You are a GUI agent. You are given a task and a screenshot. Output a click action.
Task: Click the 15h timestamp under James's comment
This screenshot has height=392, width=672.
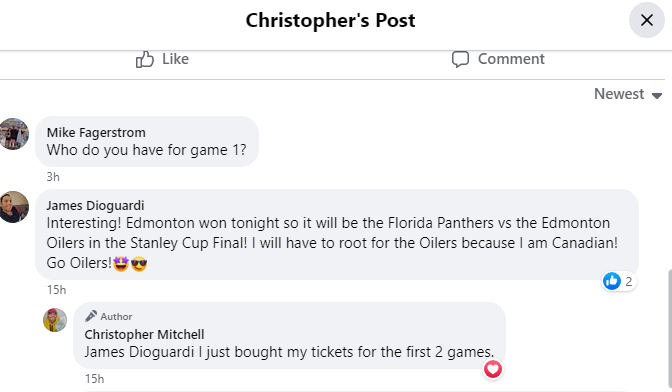(x=57, y=290)
